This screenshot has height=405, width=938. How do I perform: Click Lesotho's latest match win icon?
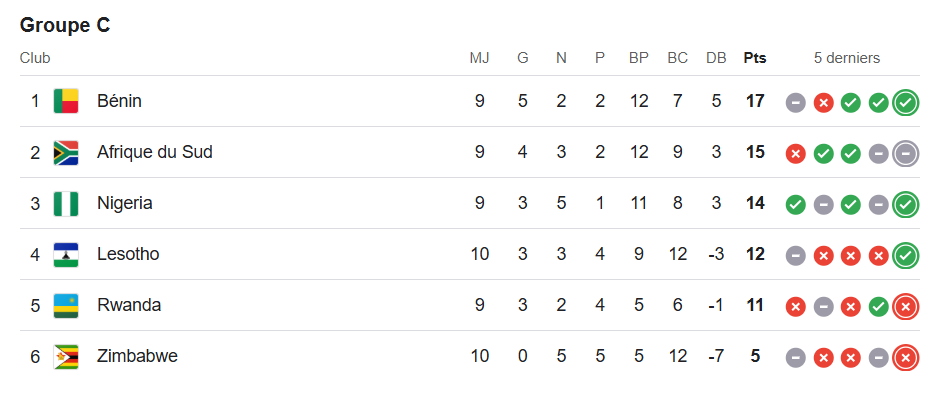pyautogui.click(x=906, y=255)
